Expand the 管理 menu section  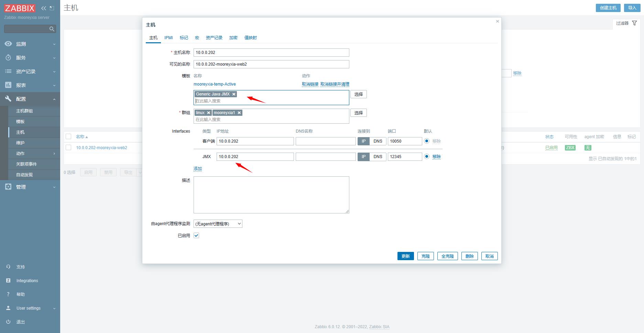[54, 187]
